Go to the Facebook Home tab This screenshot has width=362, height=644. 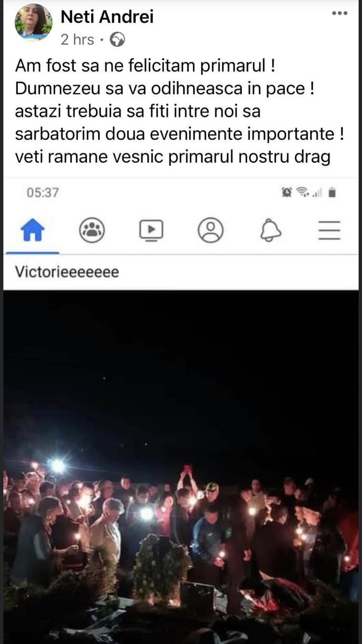32,230
